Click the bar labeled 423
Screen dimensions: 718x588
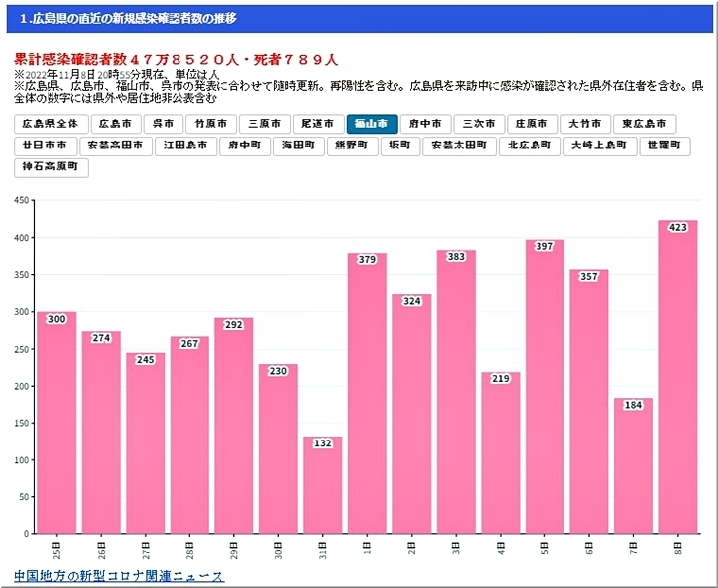click(677, 379)
